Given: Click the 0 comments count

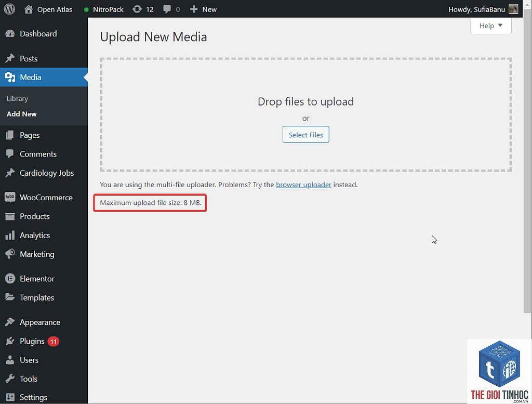Looking at the screenshot, I should (x=178, y=9).
